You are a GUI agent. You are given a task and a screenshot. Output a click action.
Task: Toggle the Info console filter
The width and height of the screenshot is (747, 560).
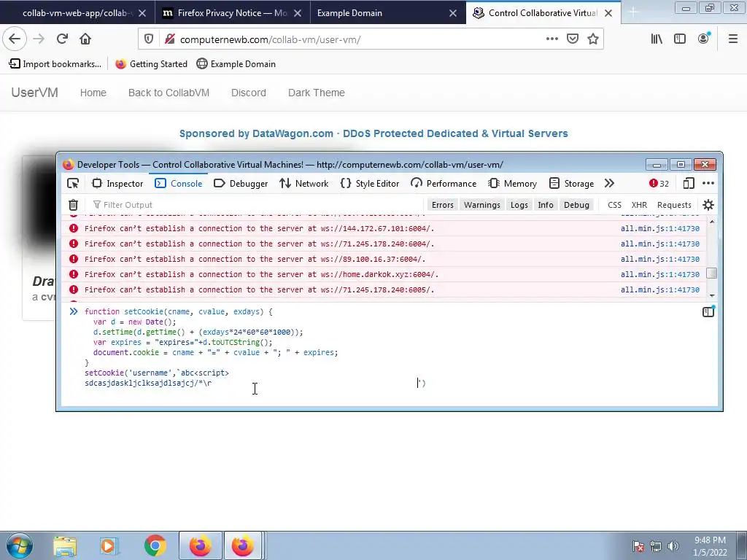546,205
